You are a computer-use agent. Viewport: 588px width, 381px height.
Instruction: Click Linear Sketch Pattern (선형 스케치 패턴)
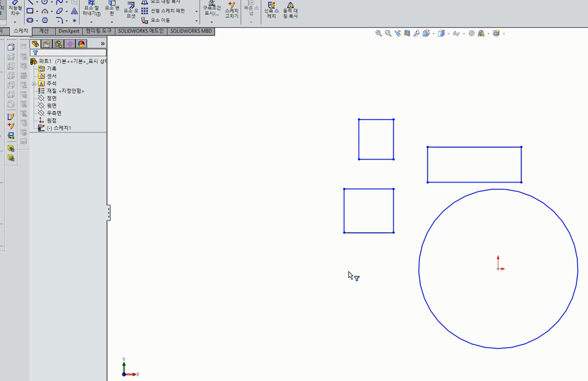point(164,11)
